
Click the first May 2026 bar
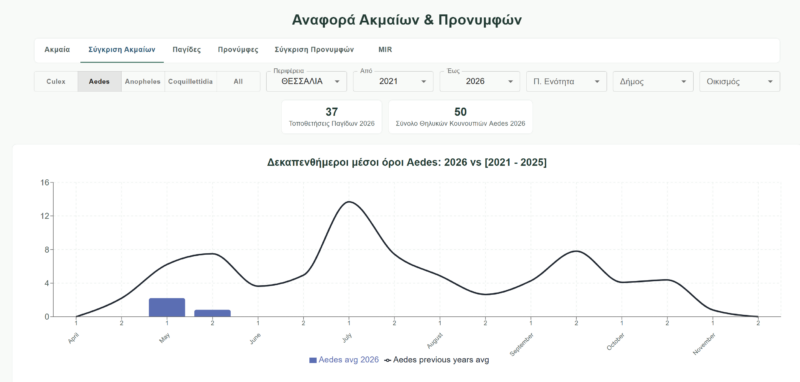tap(167, 308)
